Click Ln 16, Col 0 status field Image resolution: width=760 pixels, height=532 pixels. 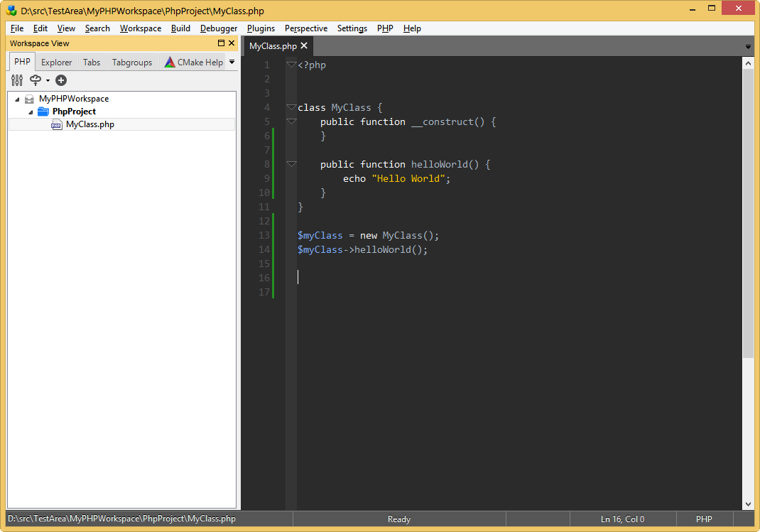pos(622,519)
